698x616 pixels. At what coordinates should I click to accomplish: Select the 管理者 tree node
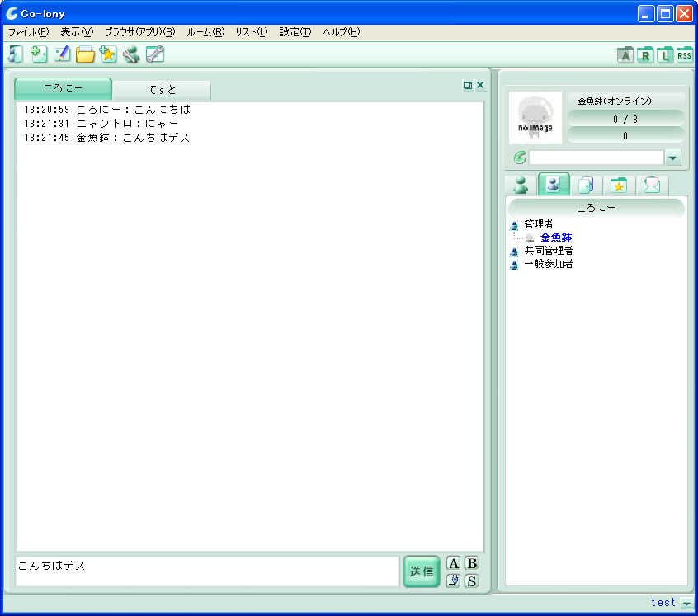(x=539, y=224)
